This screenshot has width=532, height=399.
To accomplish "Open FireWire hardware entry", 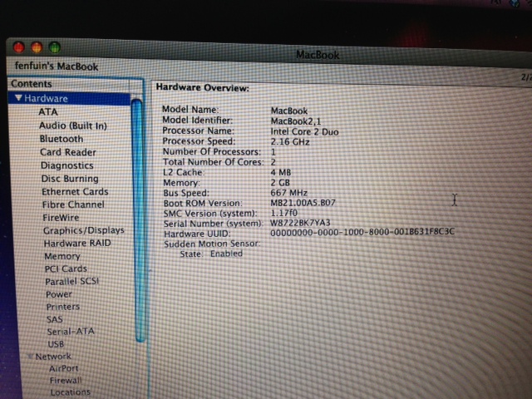I will 61,218.
